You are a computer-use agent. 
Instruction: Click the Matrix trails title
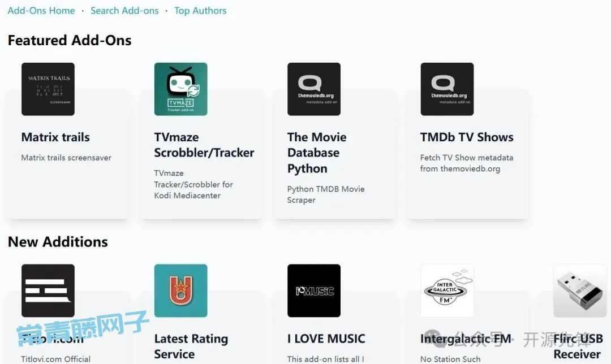[55, 137]
